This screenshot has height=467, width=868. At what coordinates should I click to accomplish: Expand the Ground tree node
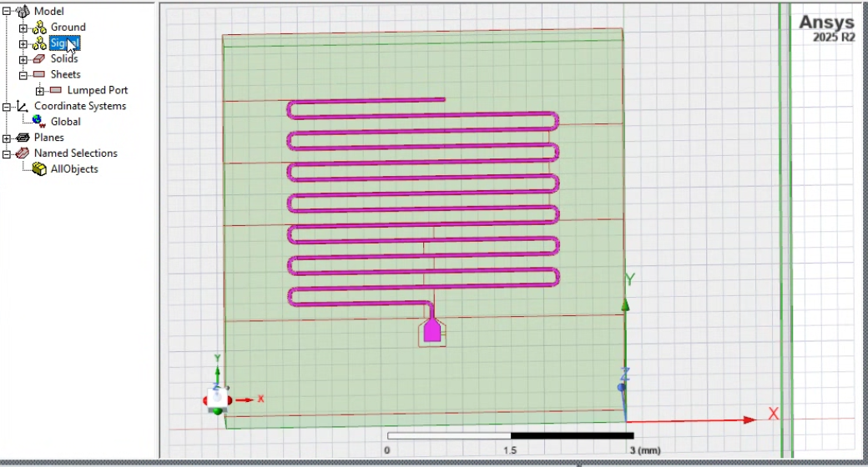(x=23, y=28)
